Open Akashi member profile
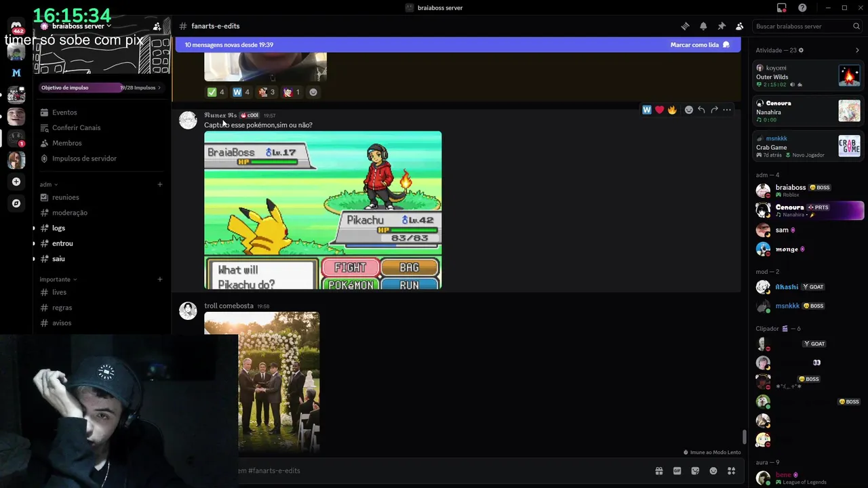This screenshot has height=488, width=868. pos(808,287)
